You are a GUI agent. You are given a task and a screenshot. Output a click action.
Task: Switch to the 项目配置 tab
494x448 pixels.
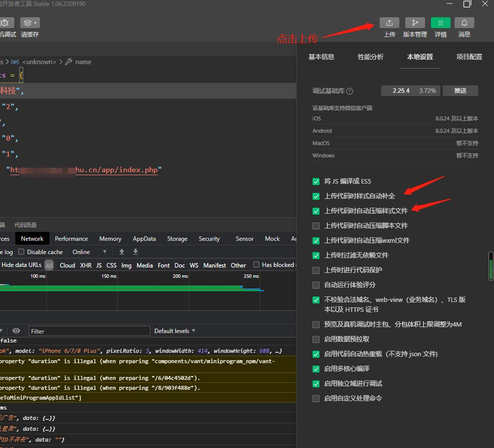469,57
